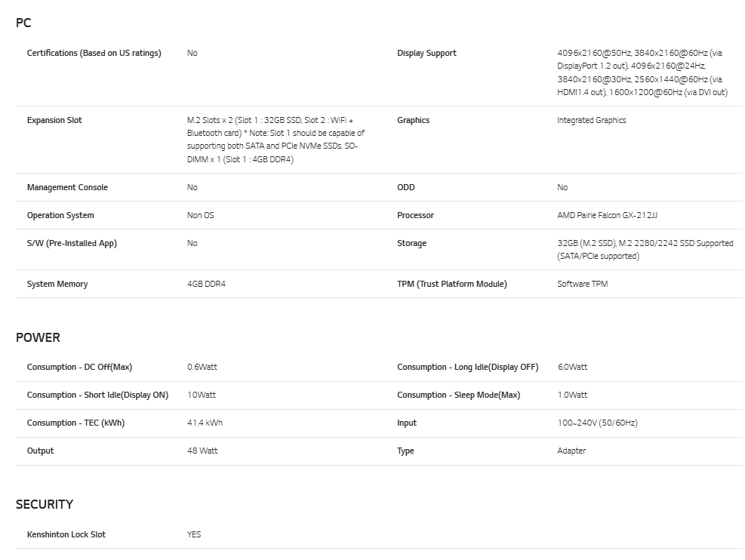Click the 48 Watt output value
Viewport: 745px width, 560px height.
[x=202, y=451]
